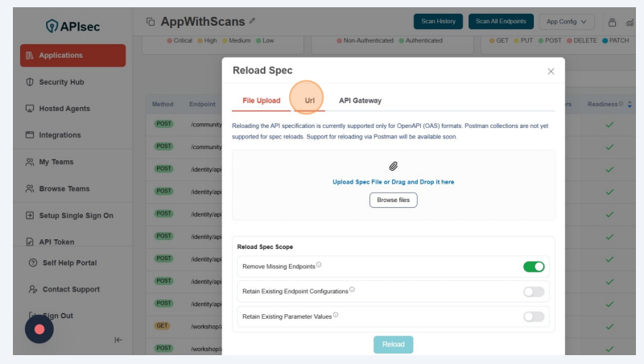Click the DELETE legend item
The width and height of the screenshot is (644, 364).
pyautogui.click(x=581, y=41)
